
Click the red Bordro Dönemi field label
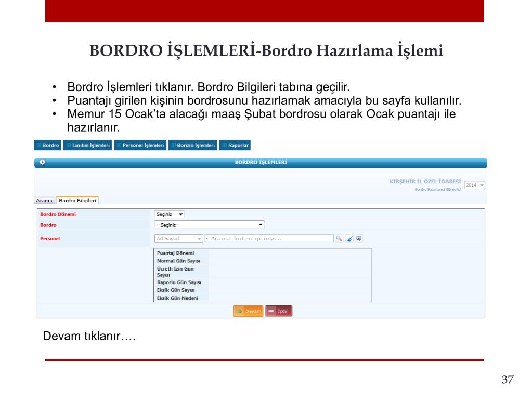58,214
